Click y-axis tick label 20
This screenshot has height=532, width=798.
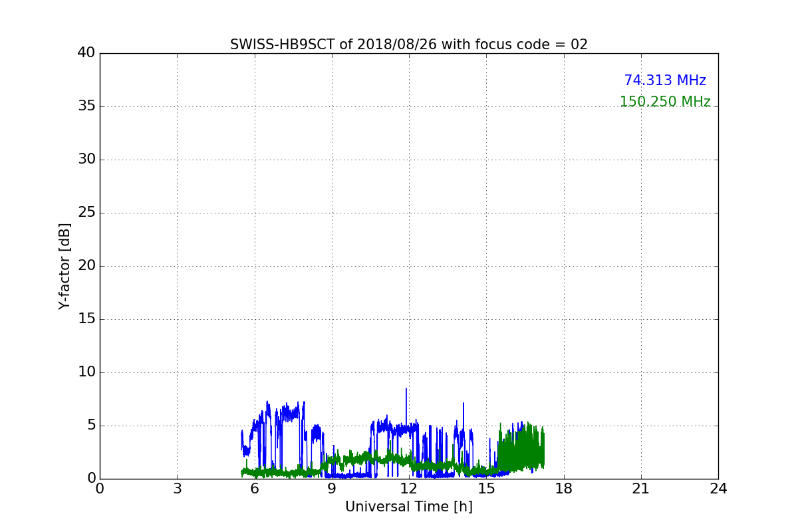pos(86,266)
